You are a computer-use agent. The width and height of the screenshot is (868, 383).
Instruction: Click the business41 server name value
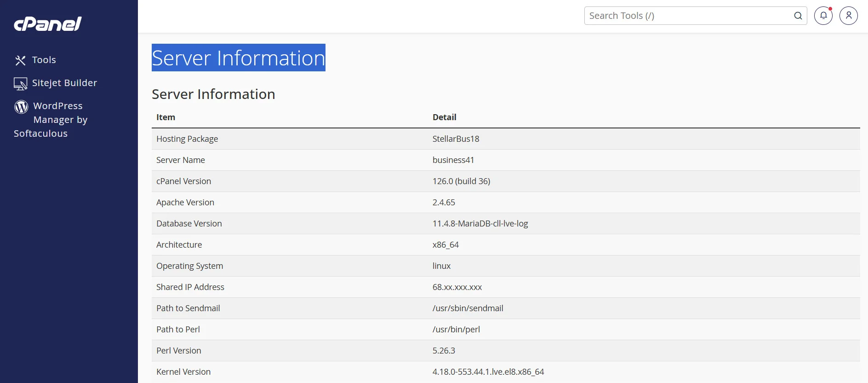[x=453, y=160]
